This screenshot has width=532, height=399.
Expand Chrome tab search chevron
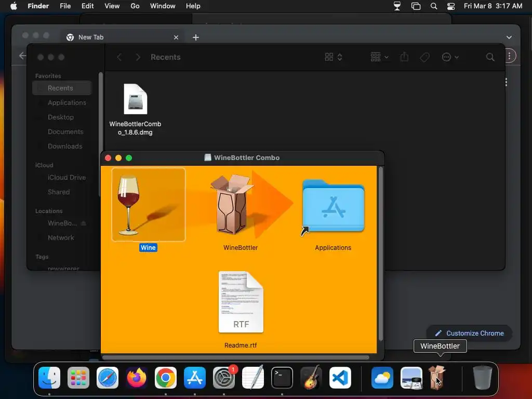pyautogui.click(x=509, y=37)
